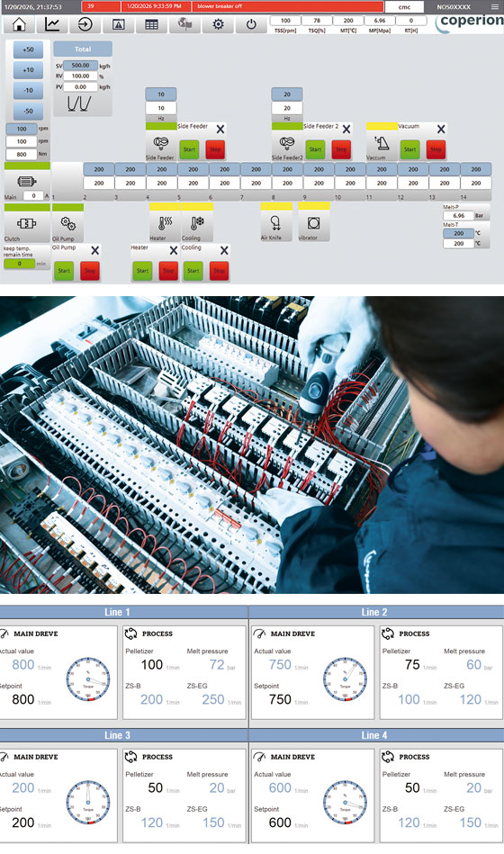Viewport: 504px width, 854px height.
Task: Click the login arrow-in-circle icon
Action: (x=85, y=24)
